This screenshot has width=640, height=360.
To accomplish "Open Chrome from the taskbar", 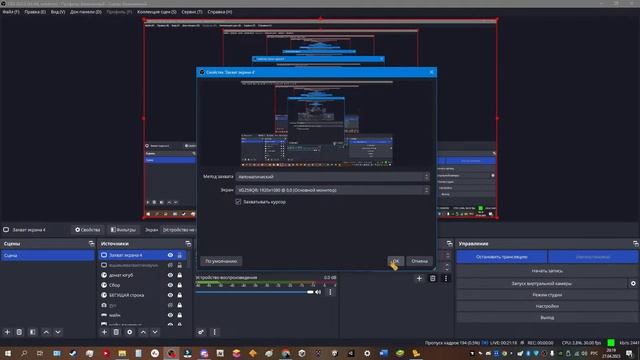I will 286,353.
